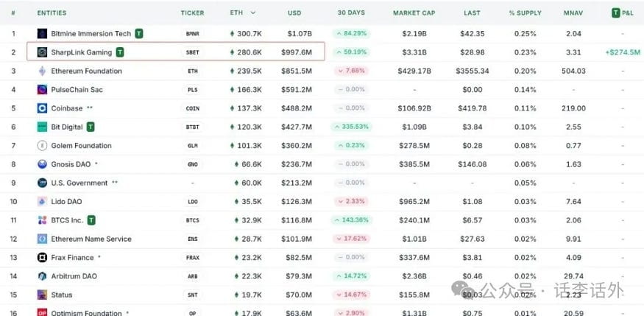The height and width of the screenshot is (316, 644).
Task: Click the Coinbase blue logo icon
Action: 42,108
